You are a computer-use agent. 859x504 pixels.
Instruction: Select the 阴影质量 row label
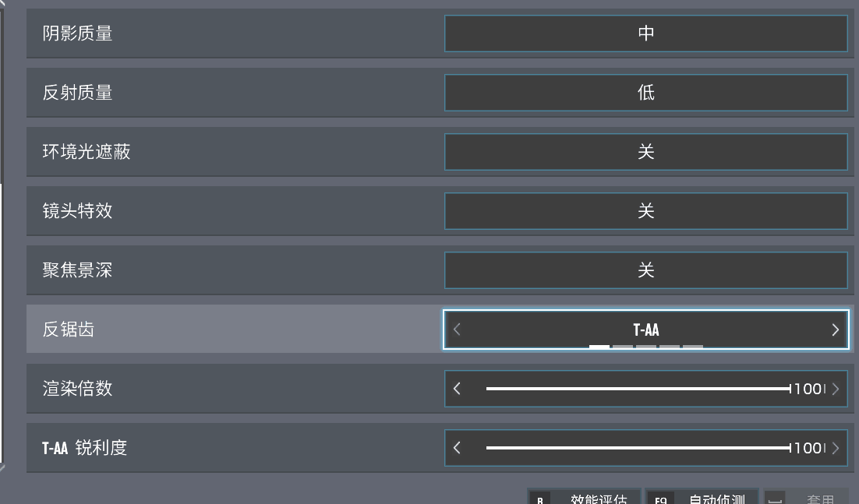point(77,33)
